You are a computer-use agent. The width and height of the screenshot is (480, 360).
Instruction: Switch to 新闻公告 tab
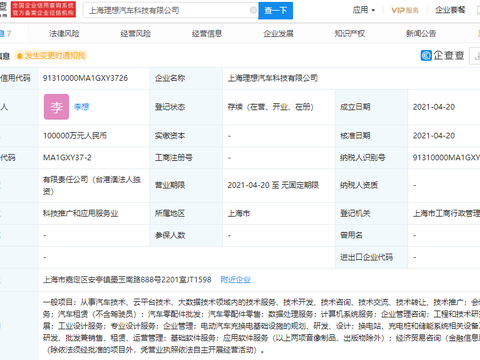pyautogui.click(x=421, y=33)
